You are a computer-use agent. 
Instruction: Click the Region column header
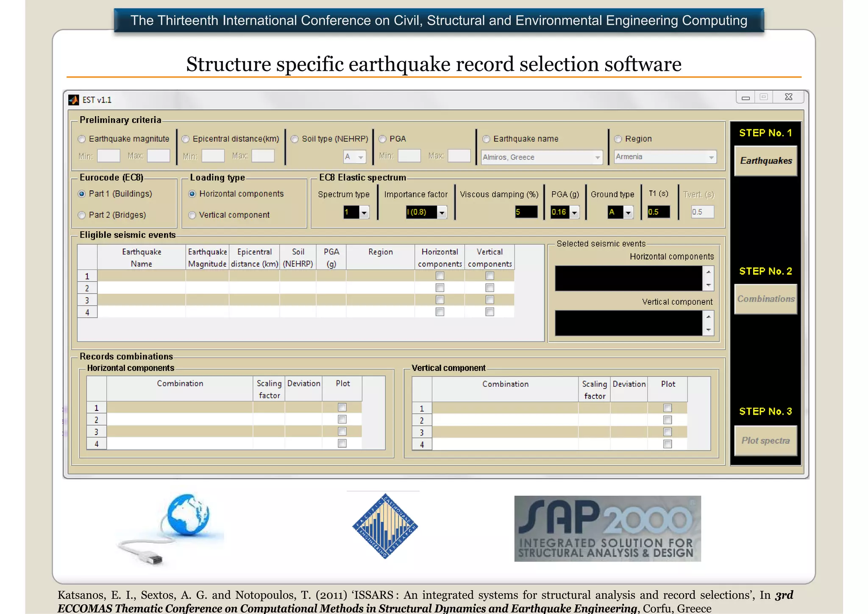point(381,257)
